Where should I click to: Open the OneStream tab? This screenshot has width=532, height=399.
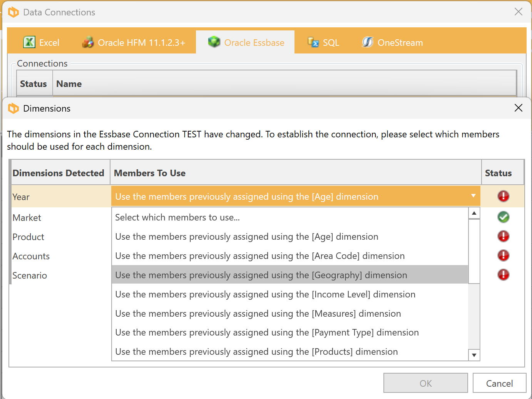(392, 42)
